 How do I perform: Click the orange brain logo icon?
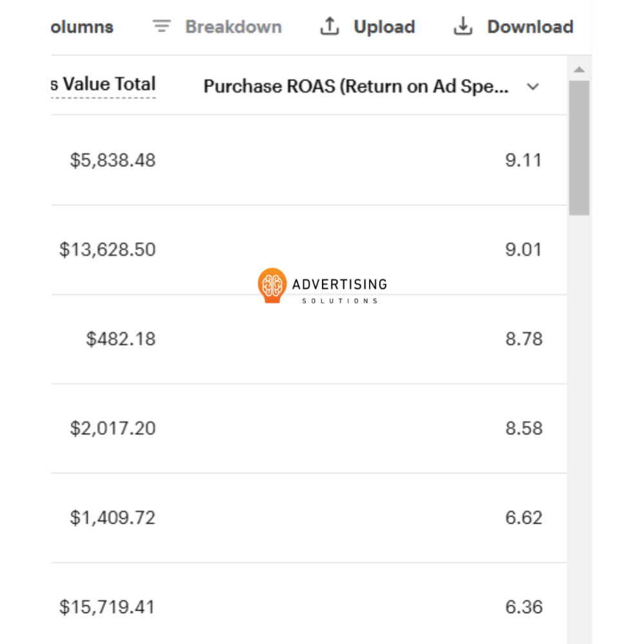tap(272, 285)
